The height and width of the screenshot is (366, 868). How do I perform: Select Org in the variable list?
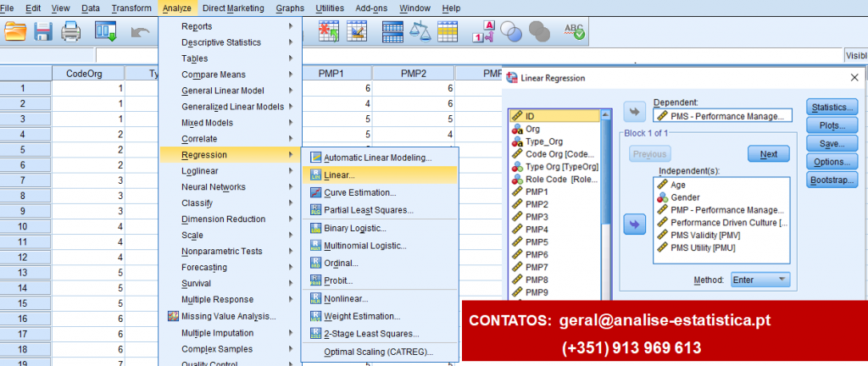554,129
